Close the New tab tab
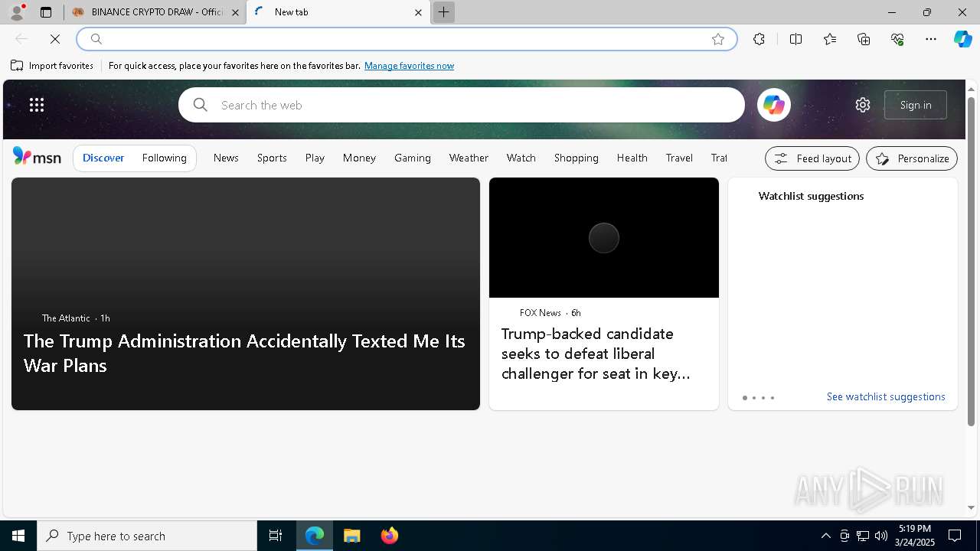 (x=418, y=12)
